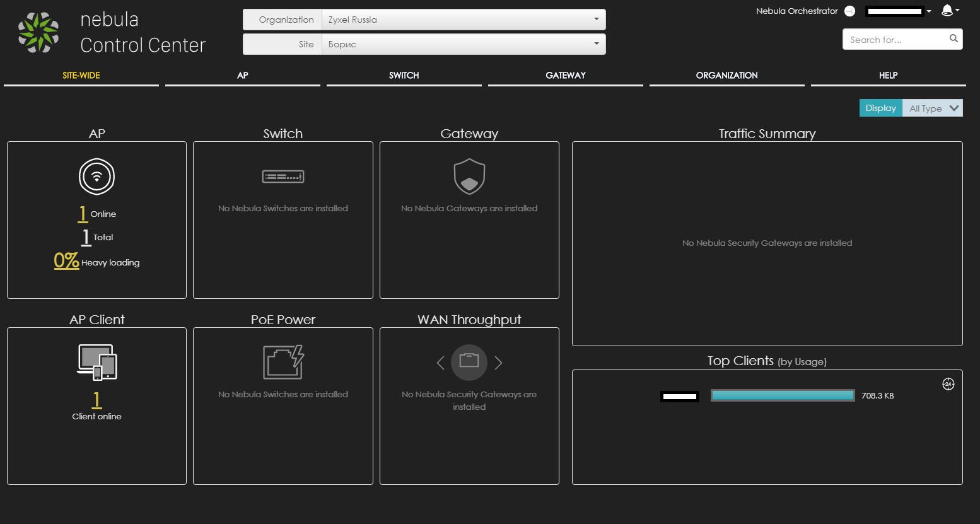The height and width of the screenshot is (524, 980).
Task: Click the 24-hour clock icon in Top Clients
Action: click(948, 384)
